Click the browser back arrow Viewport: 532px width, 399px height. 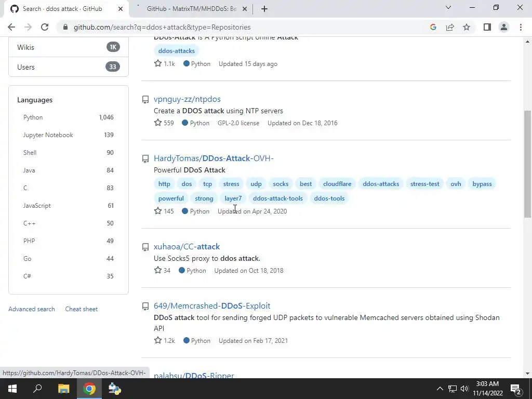(11, 27)
